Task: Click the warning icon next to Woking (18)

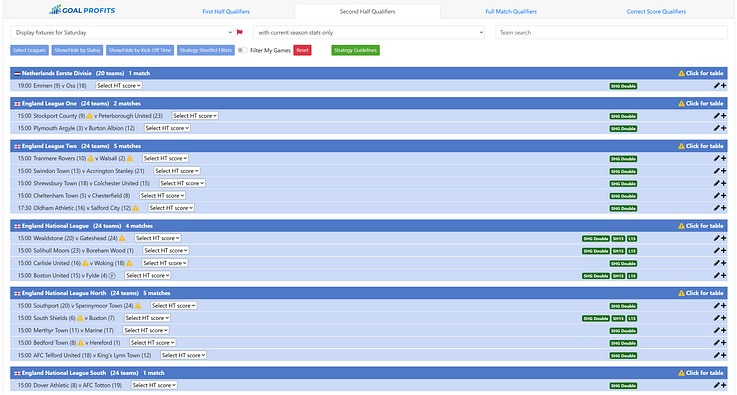Action: click(129, 263)
